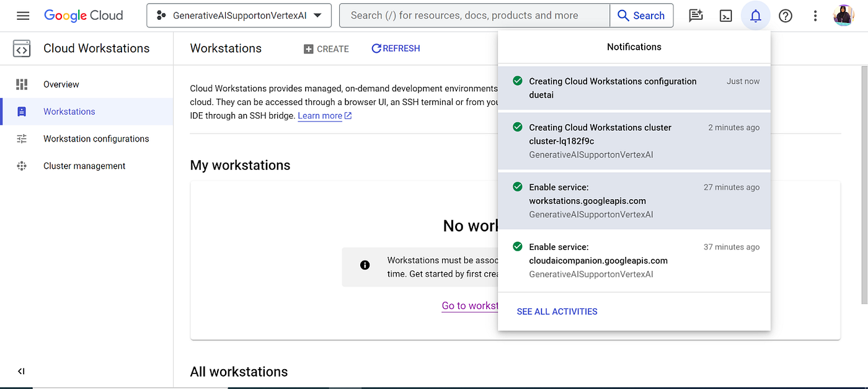Click REFRESH to reload workstations
868x389 pixels.
click(x=396, y=48)
